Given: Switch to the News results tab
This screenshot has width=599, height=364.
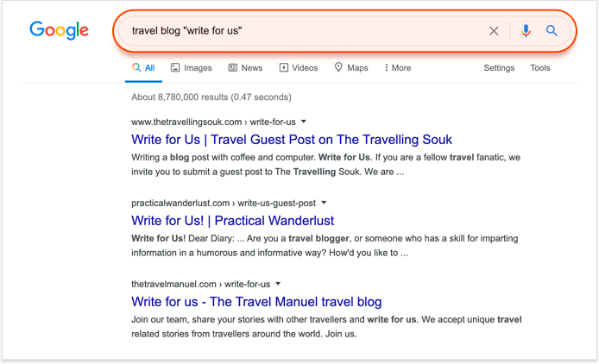Looking at the screenshot, I should [245, 68].
